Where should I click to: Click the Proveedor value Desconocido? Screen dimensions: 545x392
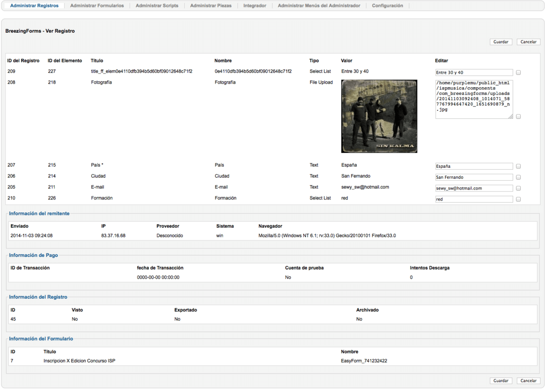pos(169,236)
